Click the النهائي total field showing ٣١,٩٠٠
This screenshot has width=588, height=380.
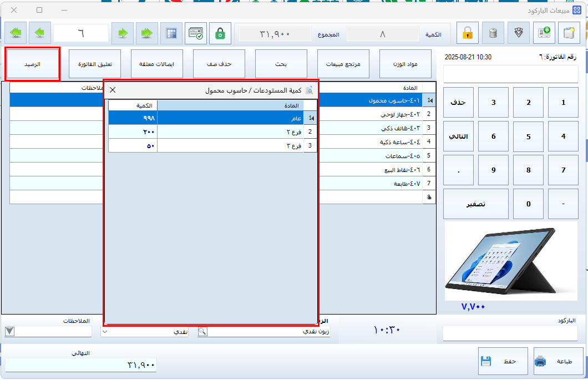(x=81, y=365)
